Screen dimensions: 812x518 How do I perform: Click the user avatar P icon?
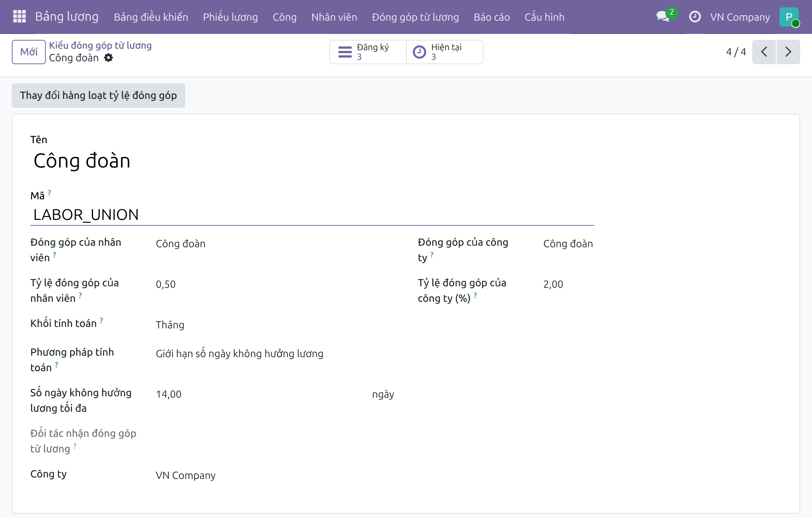pyautogui.click(x=789, y=17)
